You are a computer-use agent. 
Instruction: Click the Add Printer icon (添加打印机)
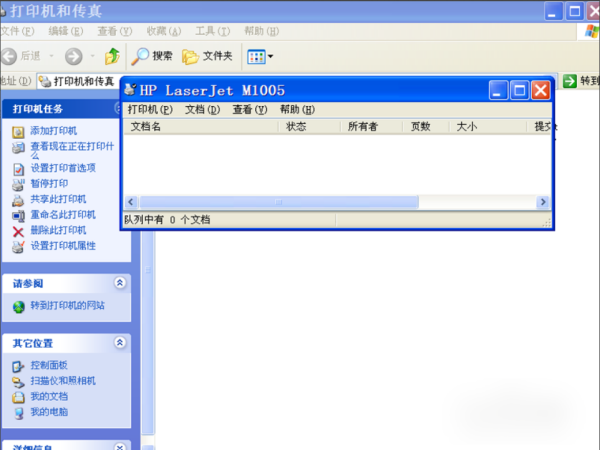click(x=18, y=132)
